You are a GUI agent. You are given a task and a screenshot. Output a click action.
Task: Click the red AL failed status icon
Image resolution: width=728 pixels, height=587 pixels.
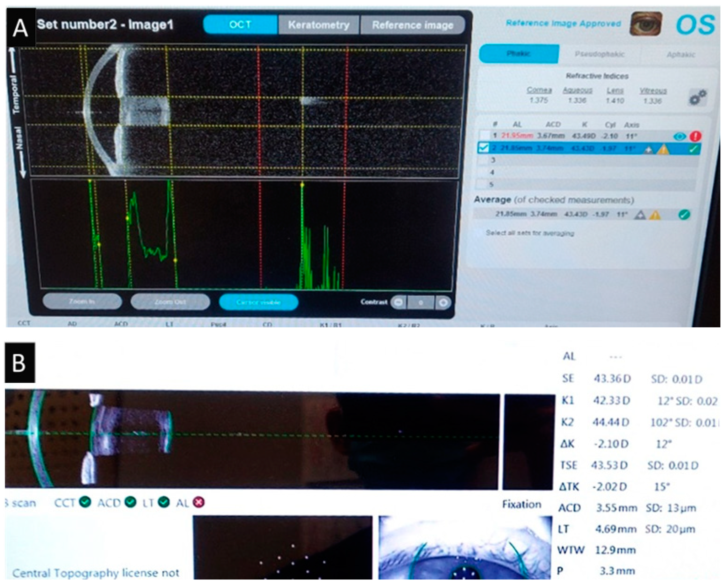[199, 502]
